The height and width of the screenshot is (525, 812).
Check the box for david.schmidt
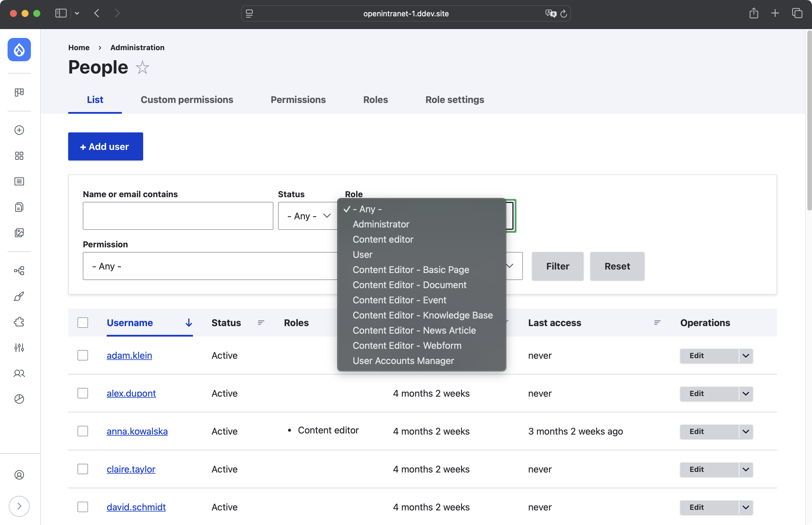[83, 507]
